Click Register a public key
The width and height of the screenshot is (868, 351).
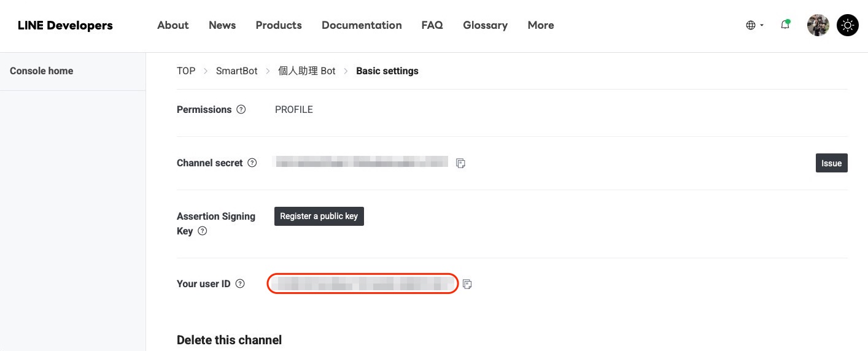319,217
